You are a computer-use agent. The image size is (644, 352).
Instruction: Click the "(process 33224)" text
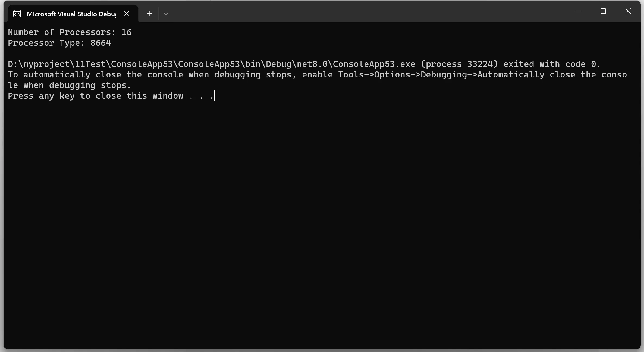click(x=459, y=64)
